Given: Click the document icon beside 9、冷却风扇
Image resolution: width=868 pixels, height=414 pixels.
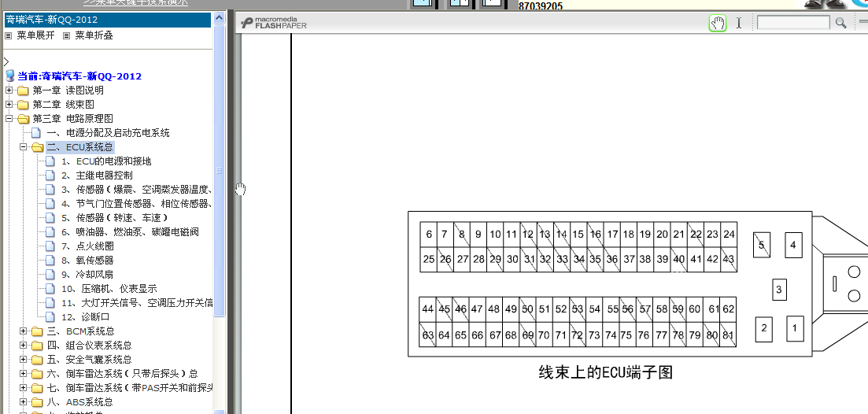Looking at the screenshot, I should [x=50, y=275].
